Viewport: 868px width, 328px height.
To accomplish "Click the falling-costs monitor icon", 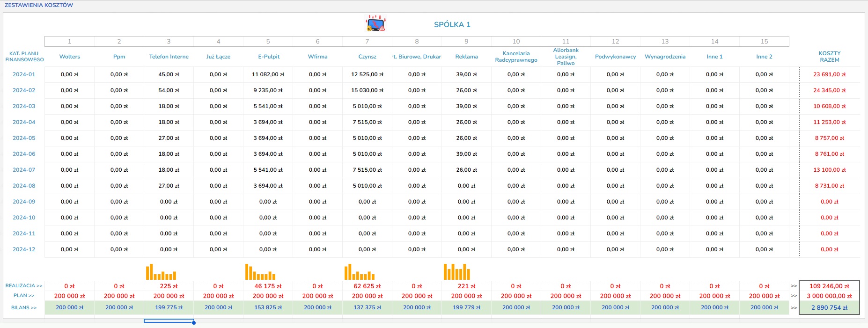I will 375,23.
